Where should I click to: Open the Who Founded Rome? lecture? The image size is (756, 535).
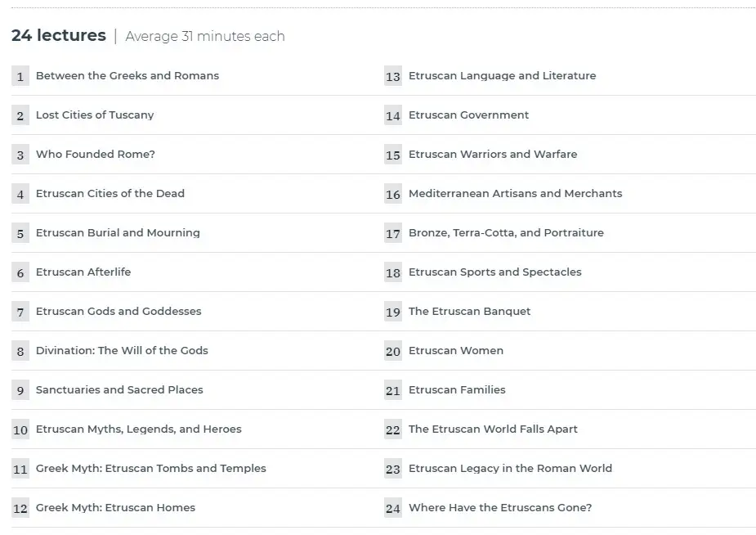tap(96, 155)
